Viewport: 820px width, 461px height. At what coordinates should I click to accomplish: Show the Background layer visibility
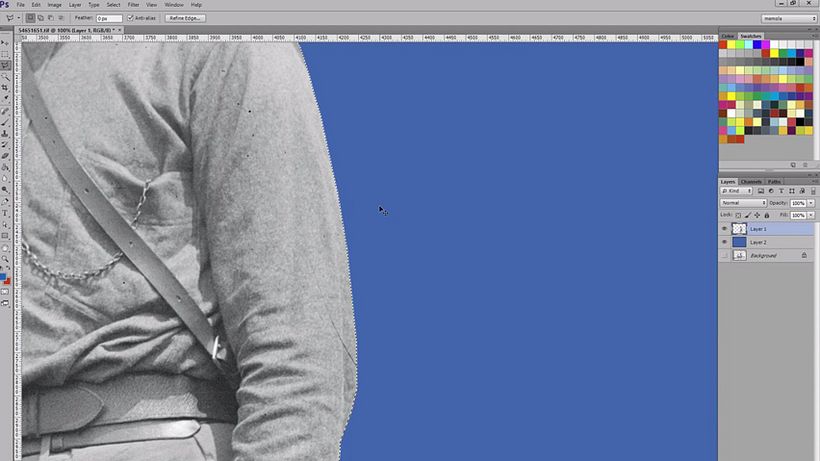pos(725,255)
